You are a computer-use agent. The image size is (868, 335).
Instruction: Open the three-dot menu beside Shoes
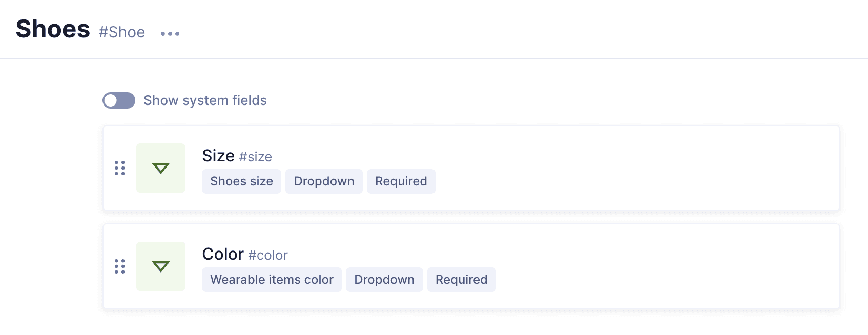point(170,34)
